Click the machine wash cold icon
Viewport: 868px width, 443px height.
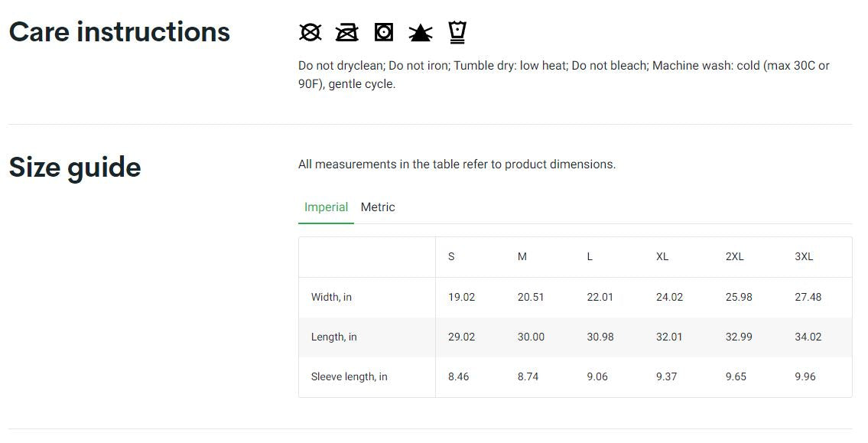pos(457,32)
